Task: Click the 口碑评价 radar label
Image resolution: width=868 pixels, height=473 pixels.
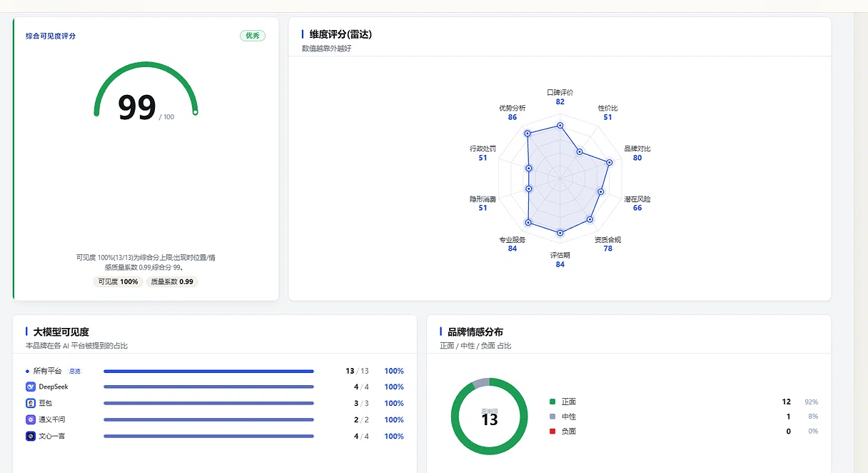Action: (560, 92)
